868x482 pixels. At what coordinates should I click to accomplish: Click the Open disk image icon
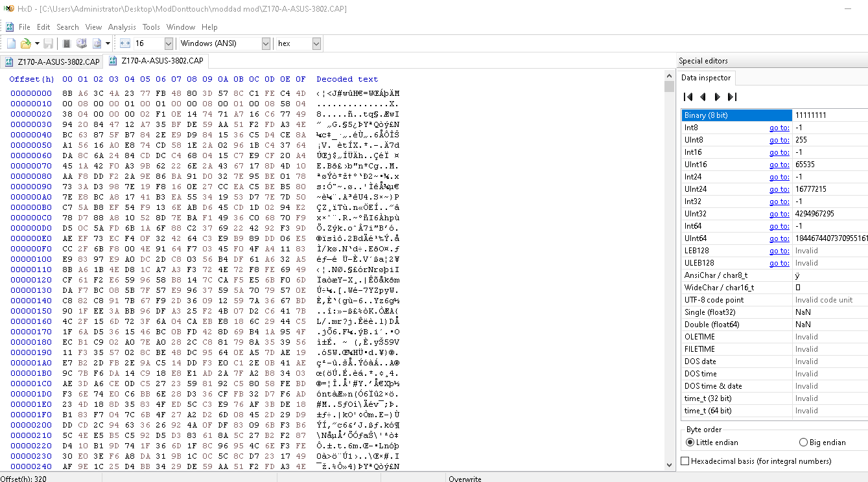pos(97,43)
